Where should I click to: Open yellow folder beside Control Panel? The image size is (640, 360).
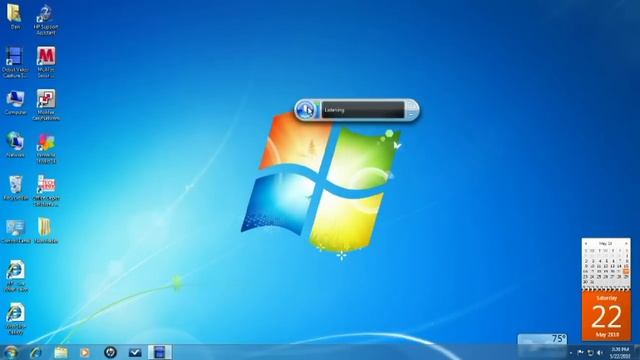pos(46,231)
